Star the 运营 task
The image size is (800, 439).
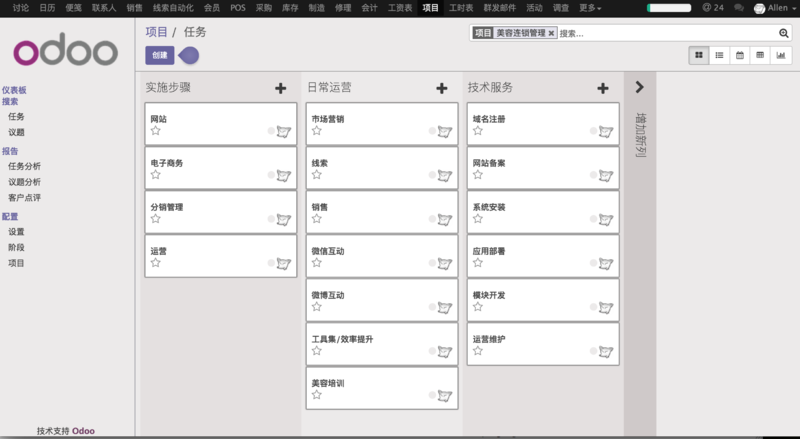[156, 262]
